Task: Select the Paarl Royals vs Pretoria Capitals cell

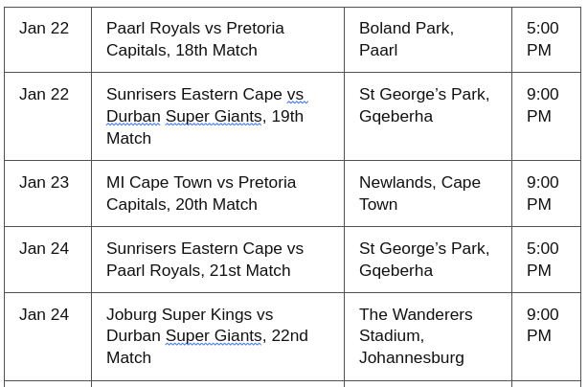Action: 218,39
